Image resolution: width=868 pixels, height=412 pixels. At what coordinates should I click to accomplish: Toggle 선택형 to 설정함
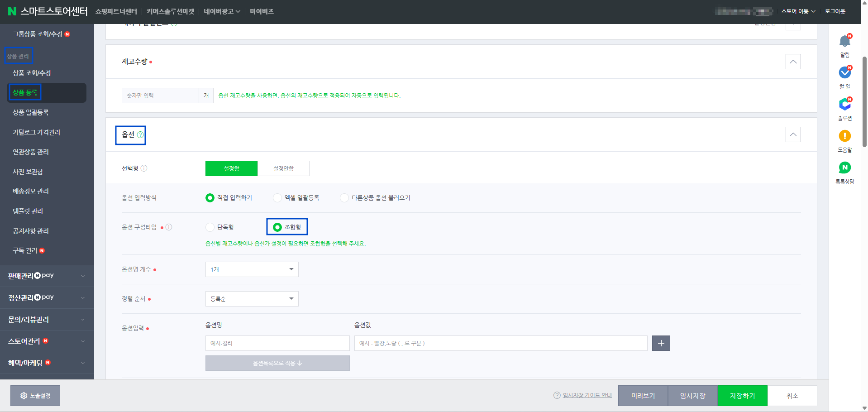[x=231, y=168]
